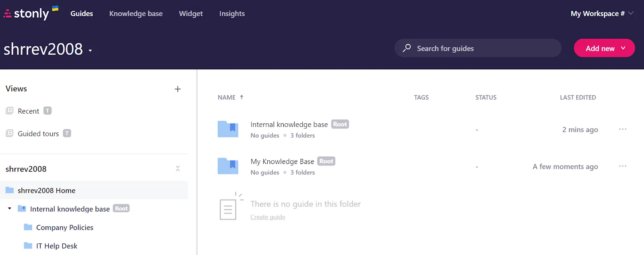Click the Create guide link
Screen dimensions: 644x255
268,217
